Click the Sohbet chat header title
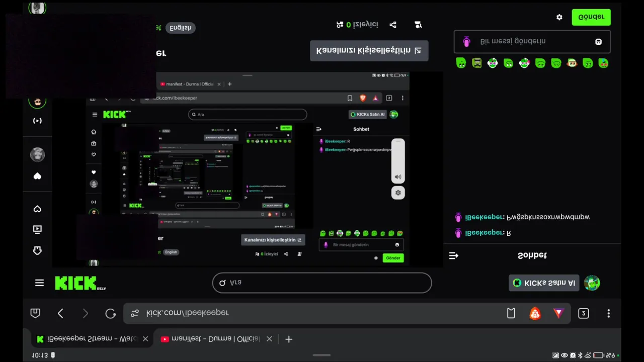 tap(532, 255)
